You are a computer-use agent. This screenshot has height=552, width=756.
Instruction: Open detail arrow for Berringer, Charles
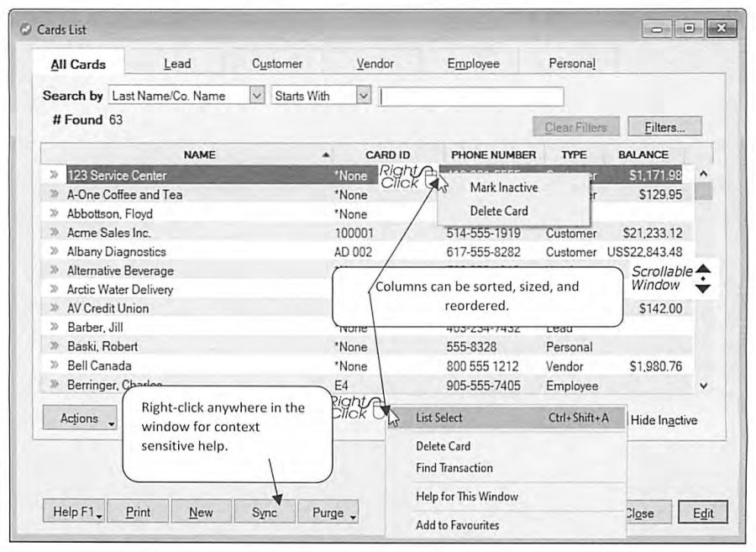54,384
